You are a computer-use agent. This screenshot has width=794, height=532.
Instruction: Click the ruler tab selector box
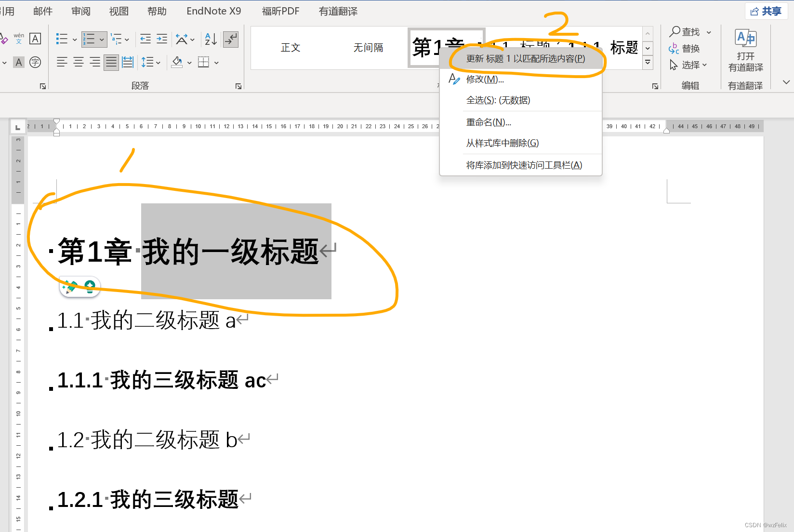pos(18,127)
